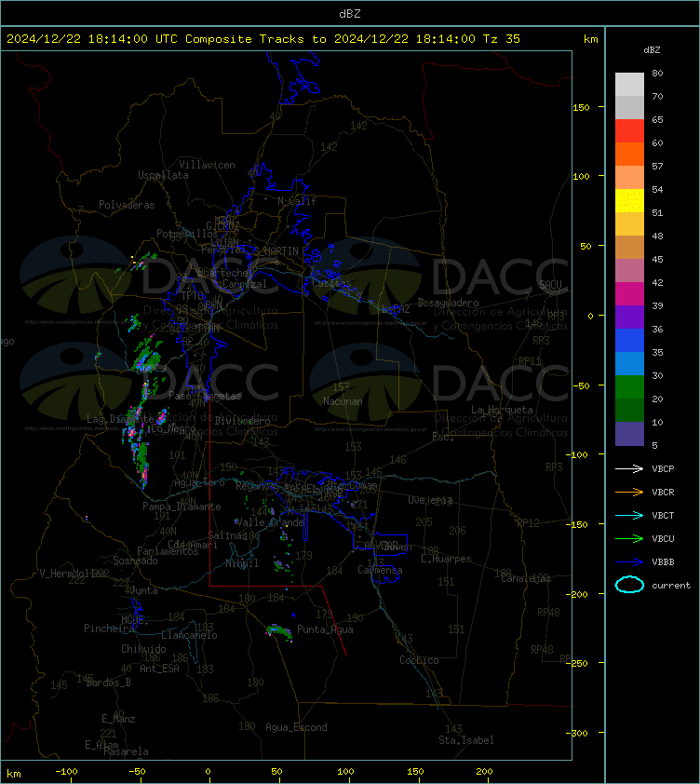
Task: Click the 80 value on the dBZ scale
Action: 657,73
